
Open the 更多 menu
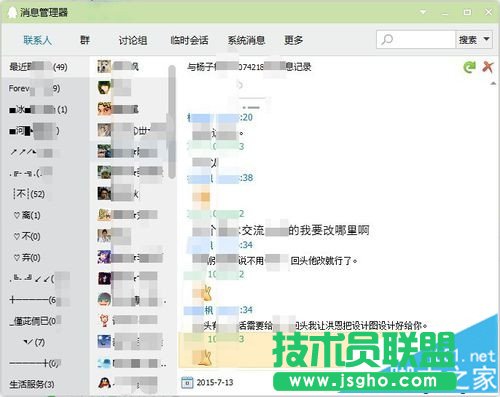(x=293, y=40)
